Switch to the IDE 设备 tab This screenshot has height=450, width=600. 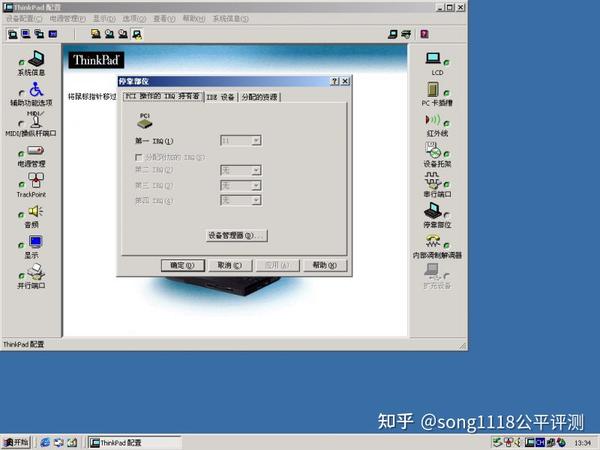tap(220, 97)
